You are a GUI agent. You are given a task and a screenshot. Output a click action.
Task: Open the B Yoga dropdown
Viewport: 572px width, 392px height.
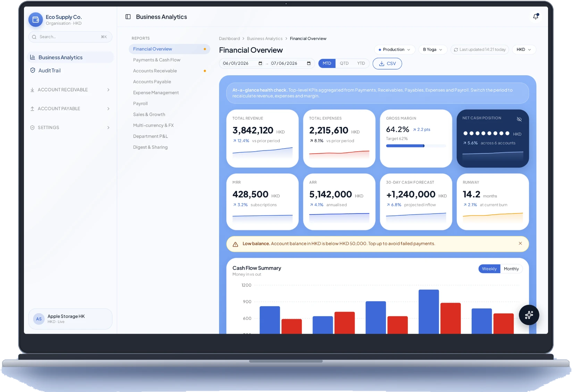click(x=433, y=50)
